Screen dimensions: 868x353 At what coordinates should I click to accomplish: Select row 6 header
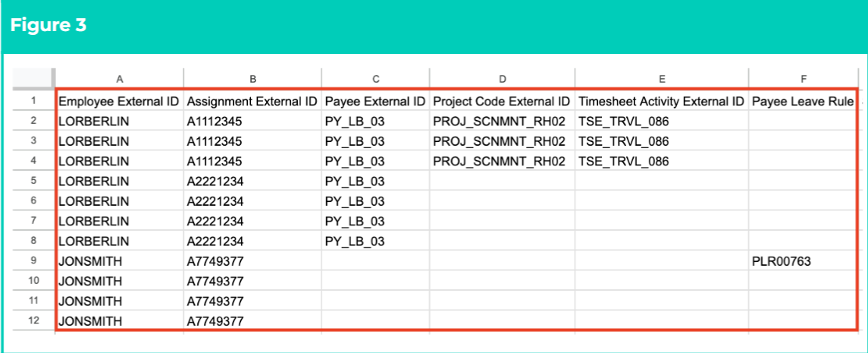(33, 201)
